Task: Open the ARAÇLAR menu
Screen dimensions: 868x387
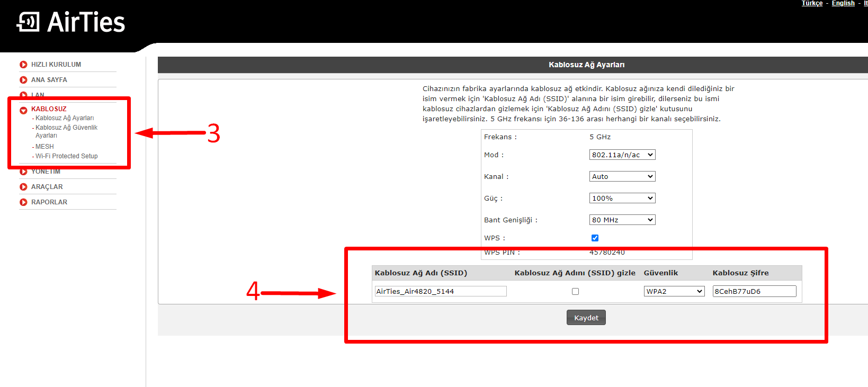Action: (47, 187)
